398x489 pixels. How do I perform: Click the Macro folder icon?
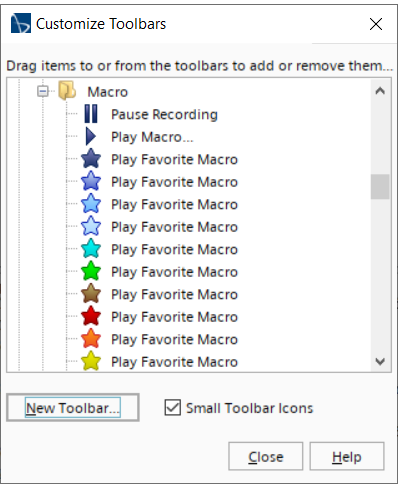67,91
